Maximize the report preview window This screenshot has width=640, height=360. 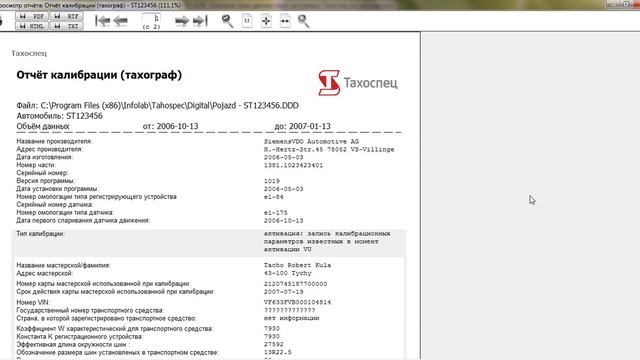coord(626,4)
